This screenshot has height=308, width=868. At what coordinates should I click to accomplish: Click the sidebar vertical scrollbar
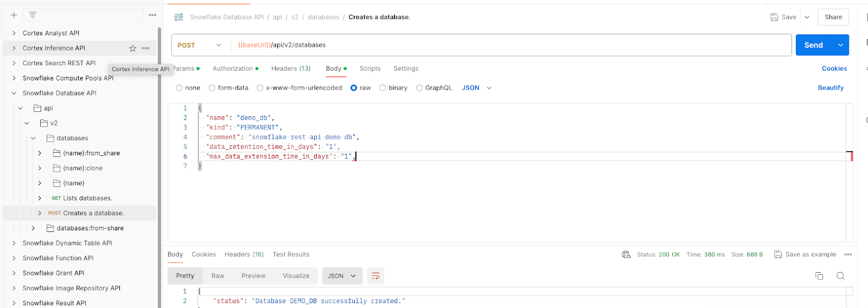[159, 163]
